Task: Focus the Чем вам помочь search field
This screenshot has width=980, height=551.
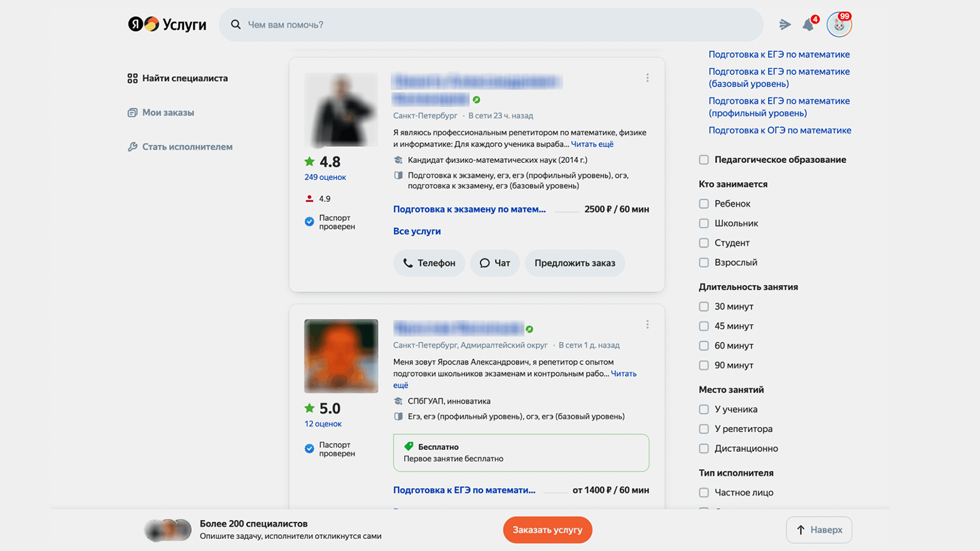Action: 496,25
